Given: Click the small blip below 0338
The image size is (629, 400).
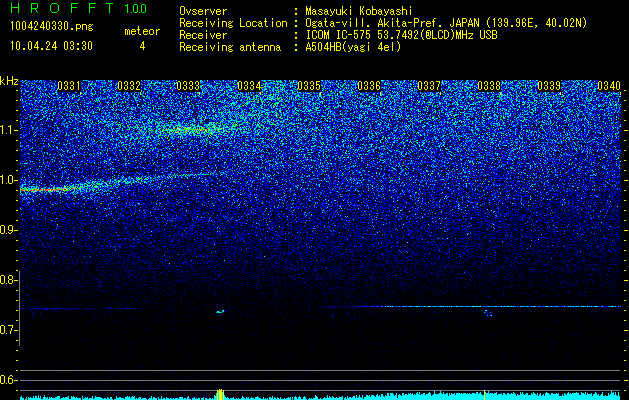Looking at the screenshot, I should pos(488,313).
